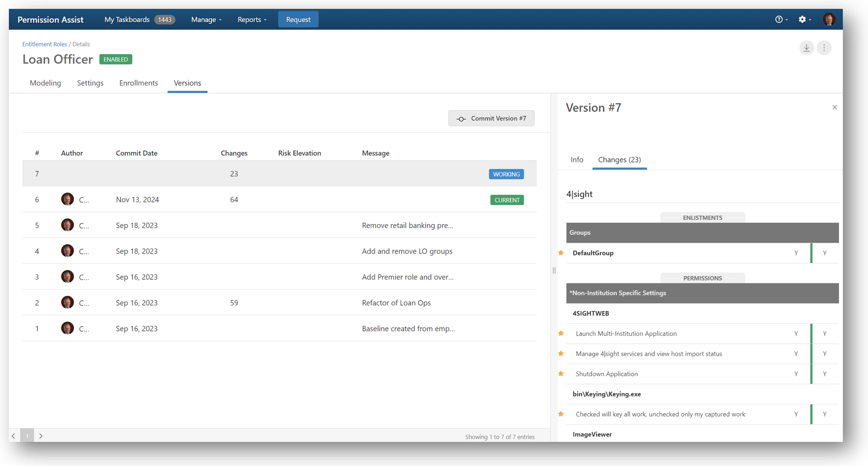Viewport: 868px width, 466px height.
Task: Click the panel splitter resize handle
Action: tap(554, 270)
